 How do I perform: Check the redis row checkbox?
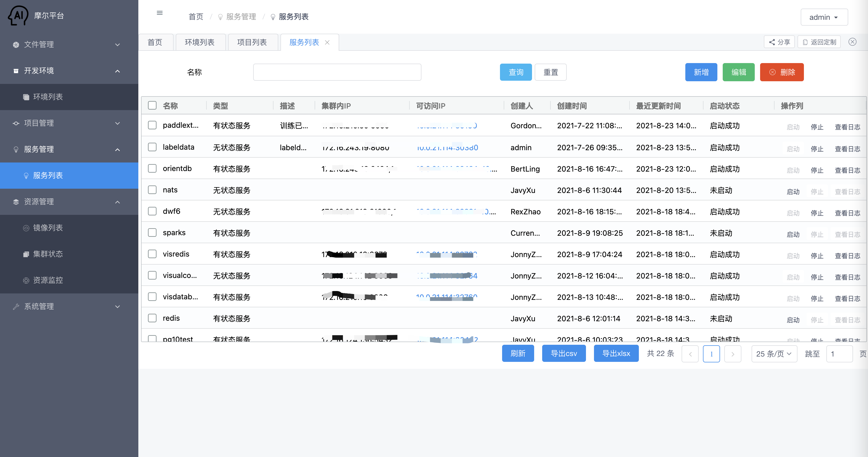(152, 318)
